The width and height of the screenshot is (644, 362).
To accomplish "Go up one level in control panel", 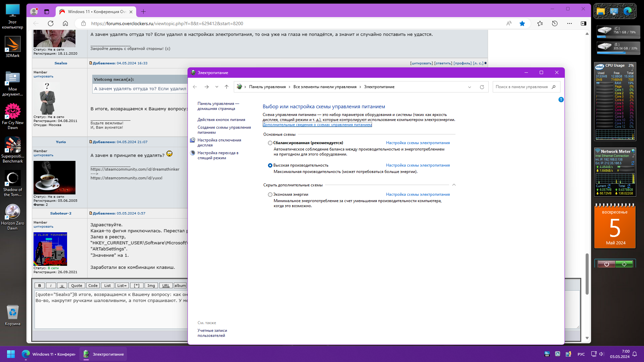I will click(227, 87).
